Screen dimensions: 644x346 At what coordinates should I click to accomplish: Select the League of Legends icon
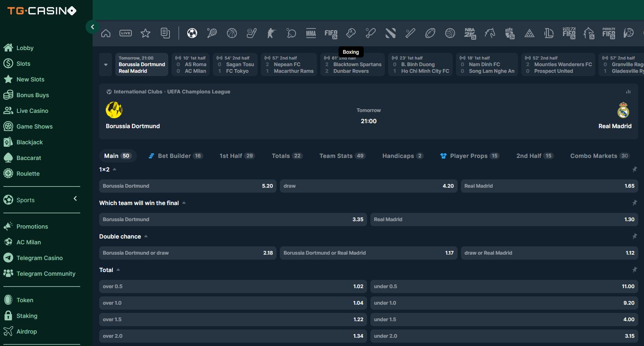point(549,33)
